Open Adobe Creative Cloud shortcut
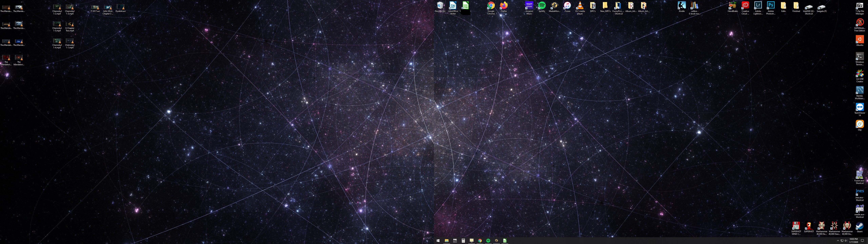Image resolution: width=868 pixels, height=244 pixels. click(745, 8)
